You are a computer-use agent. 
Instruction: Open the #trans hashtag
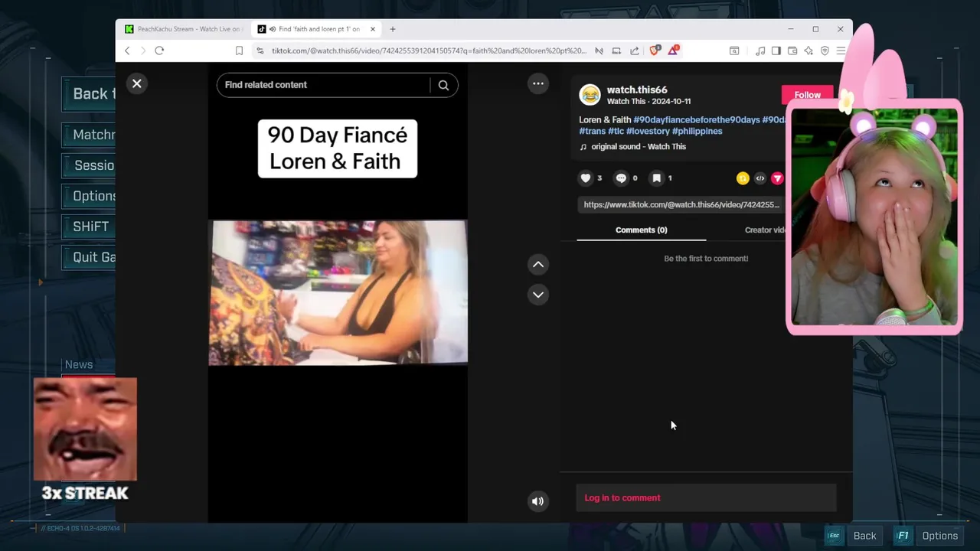pos(593,132)
